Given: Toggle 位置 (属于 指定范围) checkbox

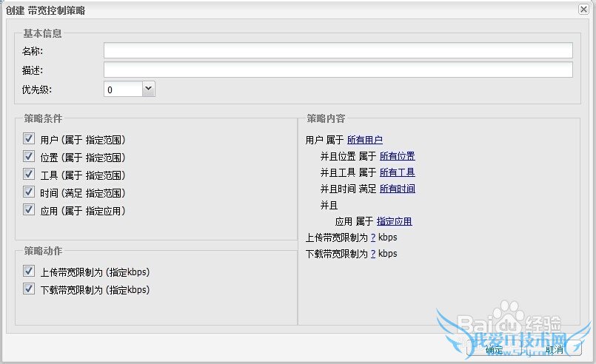Looking at the screenshot, I should pos(29,157).
